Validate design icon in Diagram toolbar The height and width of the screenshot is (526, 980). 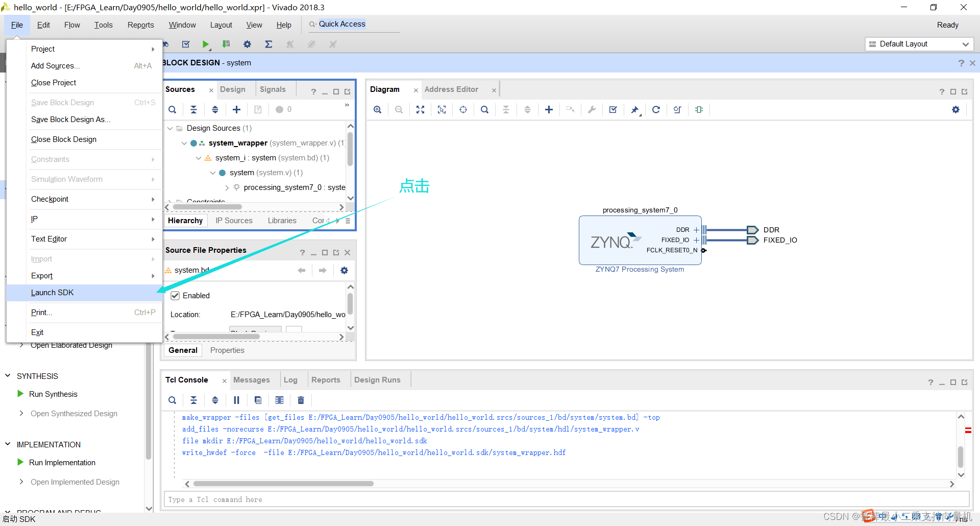613,109
